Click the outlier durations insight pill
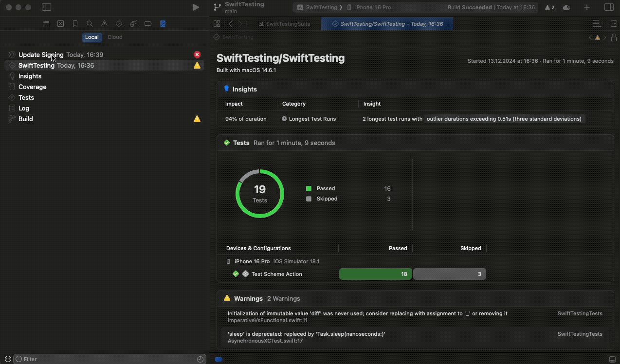 tap(504, 119)
